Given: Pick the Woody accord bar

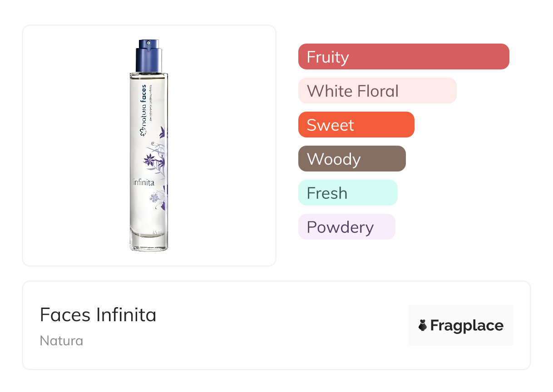Looking at the screenshot, I should point(352,159).
